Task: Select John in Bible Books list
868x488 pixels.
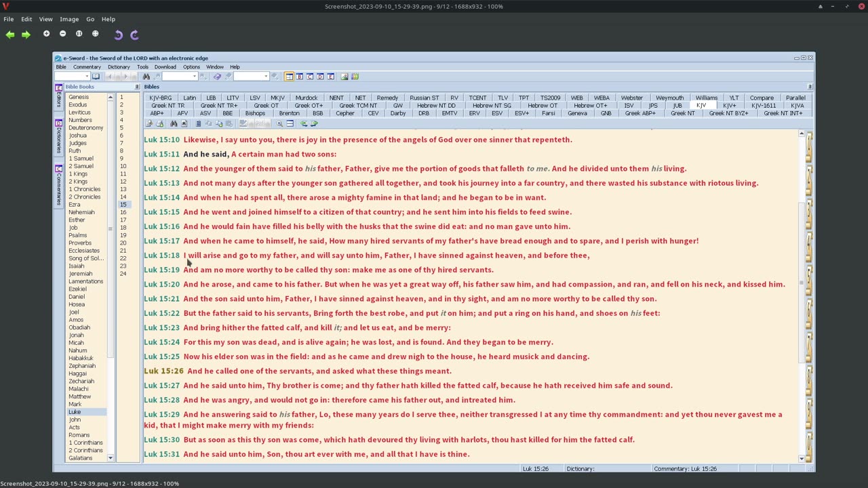Action: (x=75, y=420)
